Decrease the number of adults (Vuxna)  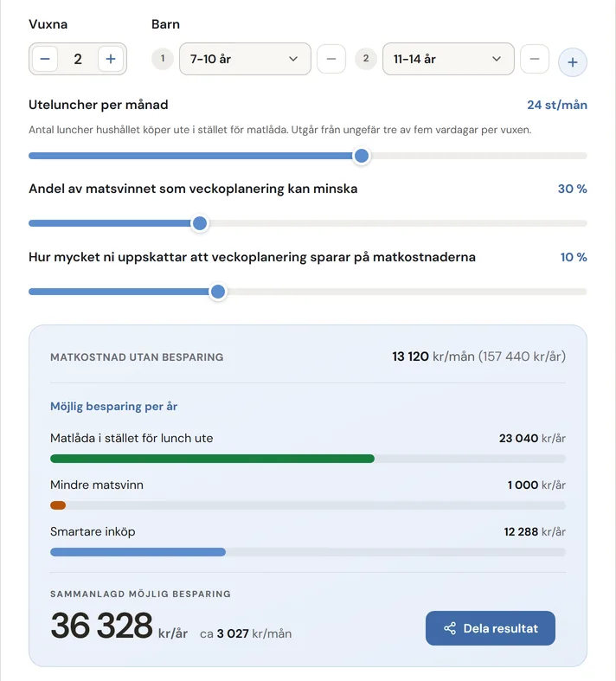click(45, 59)
